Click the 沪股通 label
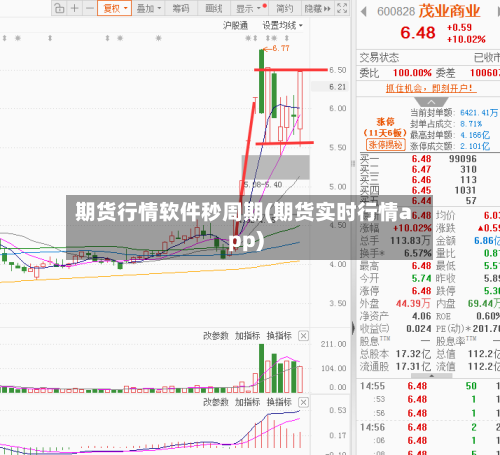This screenshot has width=500, height=455. (235, 25)
